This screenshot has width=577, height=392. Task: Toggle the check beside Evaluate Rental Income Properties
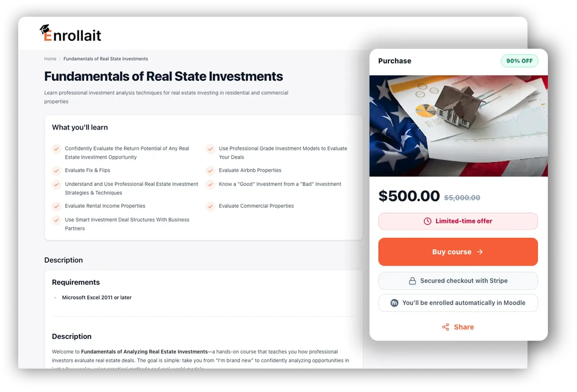click(x=56, y=206)
